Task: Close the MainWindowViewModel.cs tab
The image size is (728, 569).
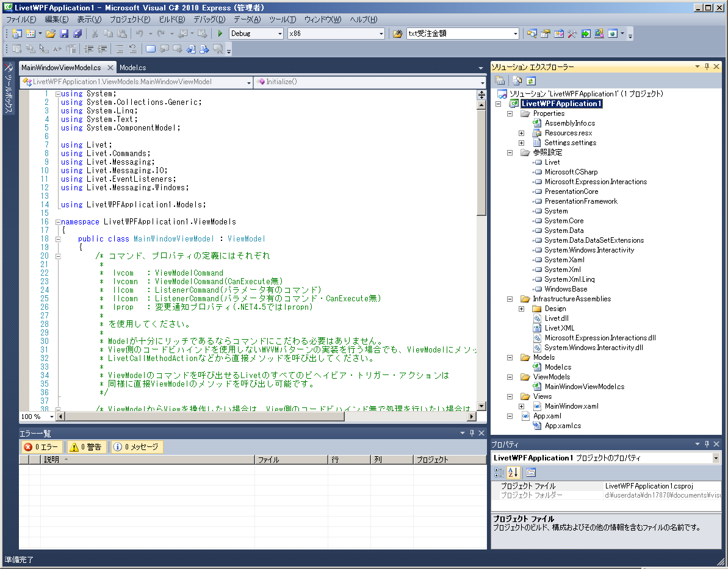Action: click(x=110, y=68)
